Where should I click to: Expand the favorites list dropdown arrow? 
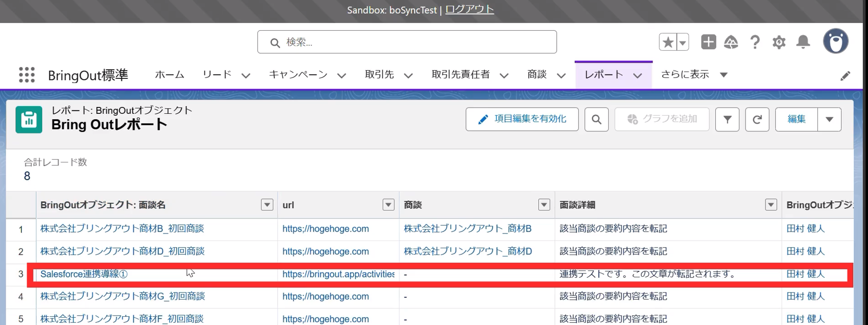pos(683,42)
